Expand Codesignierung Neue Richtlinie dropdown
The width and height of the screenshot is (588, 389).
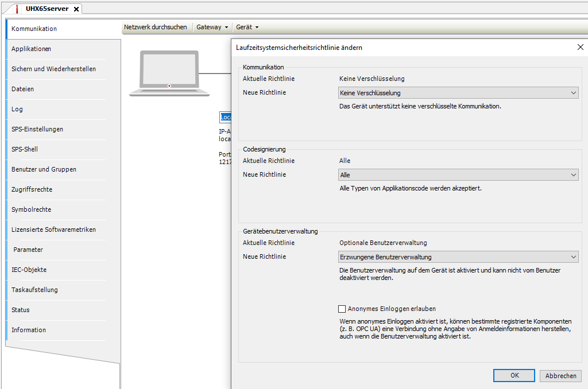[458, 175]
